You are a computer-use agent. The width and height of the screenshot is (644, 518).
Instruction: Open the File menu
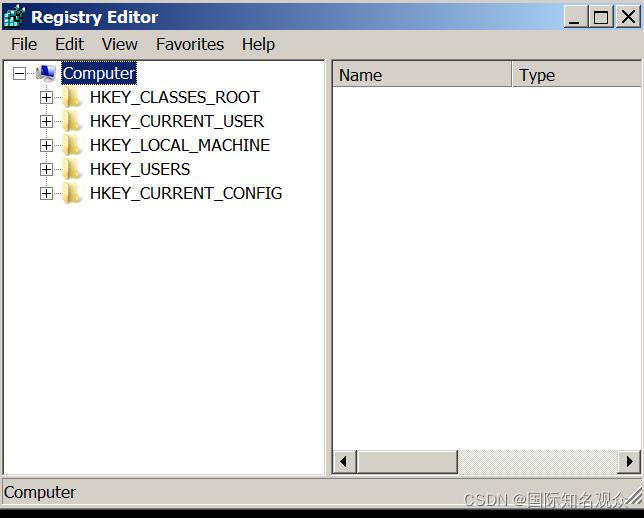[x=24, y=44]
